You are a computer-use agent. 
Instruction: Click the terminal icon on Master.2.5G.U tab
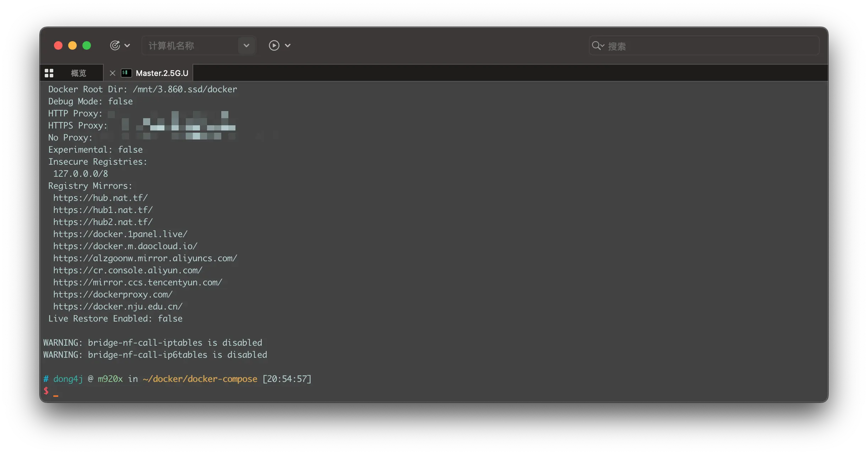pos(126,73)
